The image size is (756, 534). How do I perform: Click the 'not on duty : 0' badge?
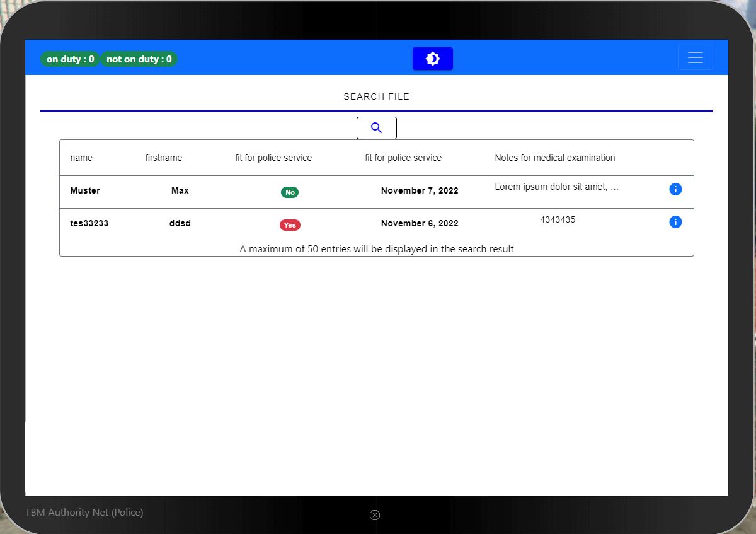(139, 59)
